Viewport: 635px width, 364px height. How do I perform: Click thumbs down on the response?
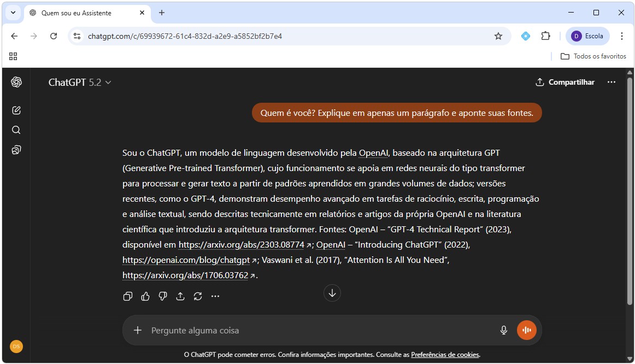(163, 296)
